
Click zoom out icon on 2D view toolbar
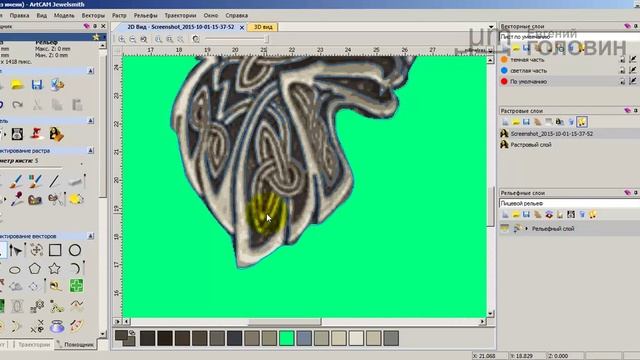tap(133, 39)
